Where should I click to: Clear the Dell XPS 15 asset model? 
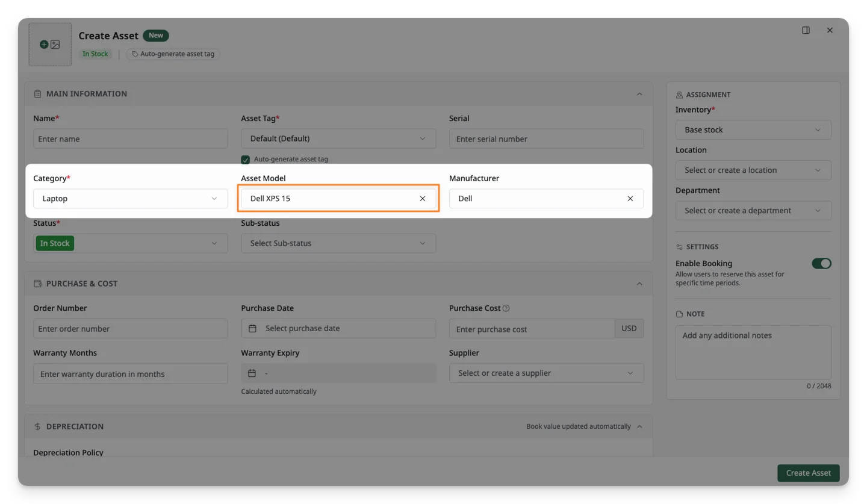point(423,199)
